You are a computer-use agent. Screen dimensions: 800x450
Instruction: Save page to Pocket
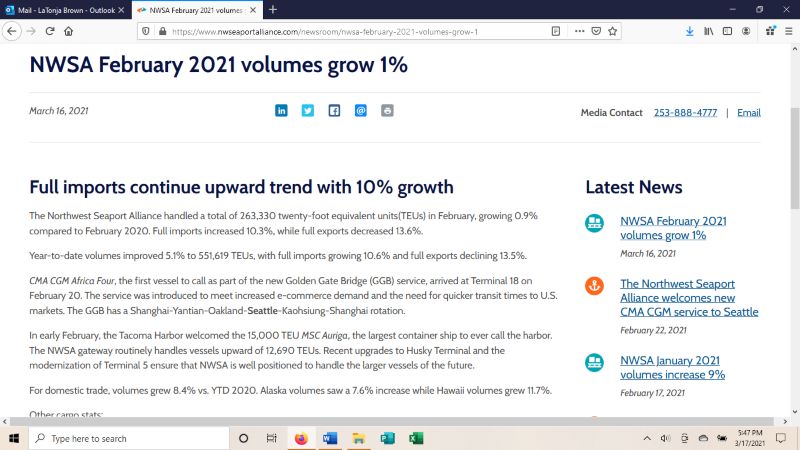[596, 31]
